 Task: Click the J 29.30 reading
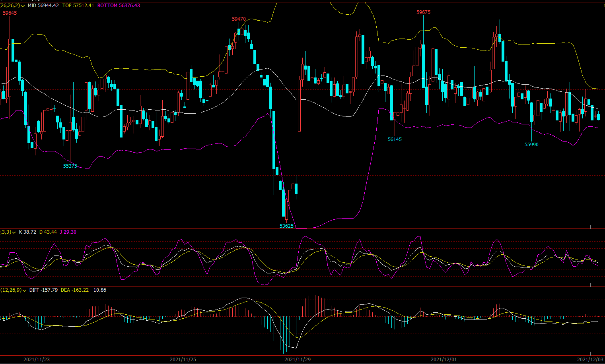(68, 232)
